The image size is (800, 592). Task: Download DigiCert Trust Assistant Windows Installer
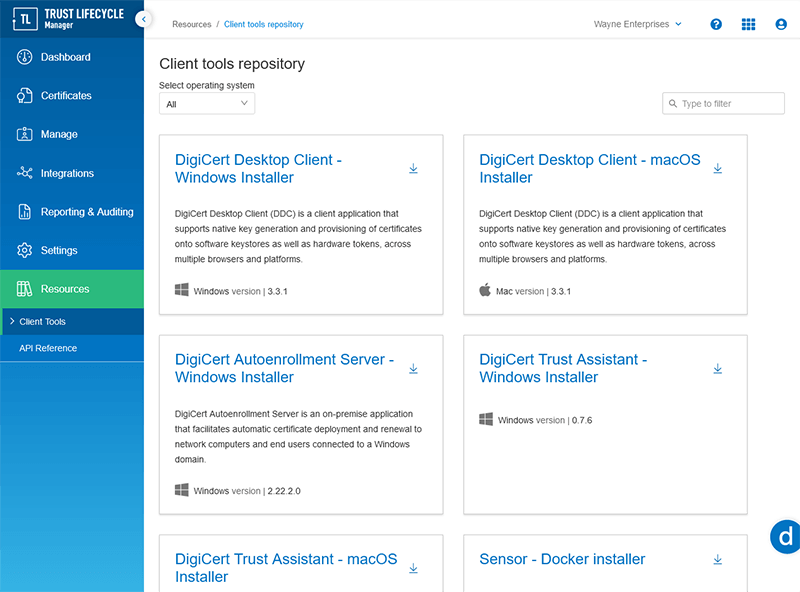[x=718, y=368]
